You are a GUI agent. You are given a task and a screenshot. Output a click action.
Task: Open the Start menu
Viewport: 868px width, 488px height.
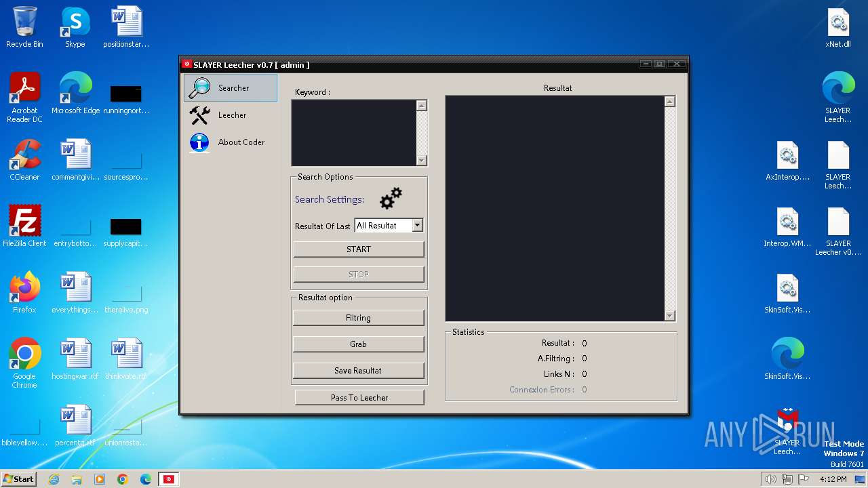[18, 479]
